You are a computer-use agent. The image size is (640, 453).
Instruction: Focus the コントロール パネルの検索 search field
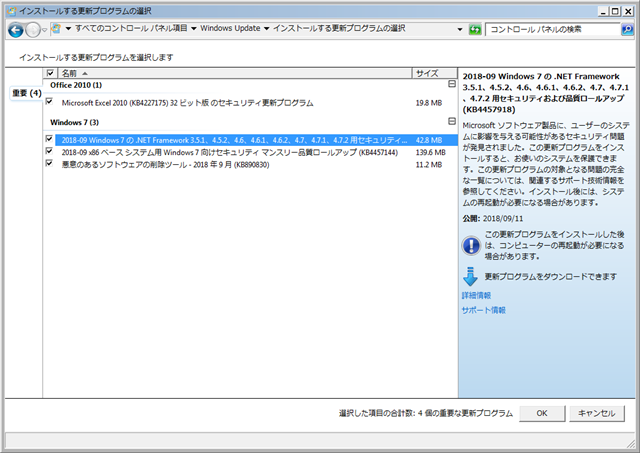[x=553, y=29]
